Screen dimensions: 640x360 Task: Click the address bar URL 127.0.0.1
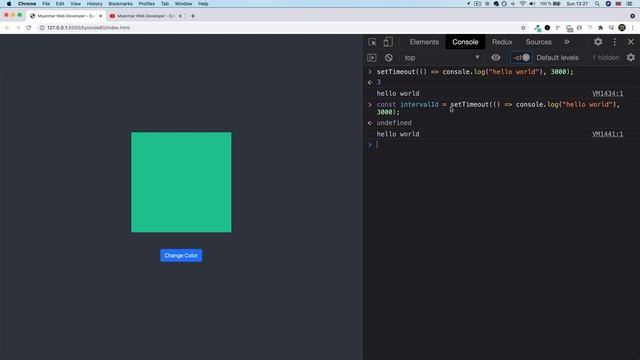(x=88, y=28)
